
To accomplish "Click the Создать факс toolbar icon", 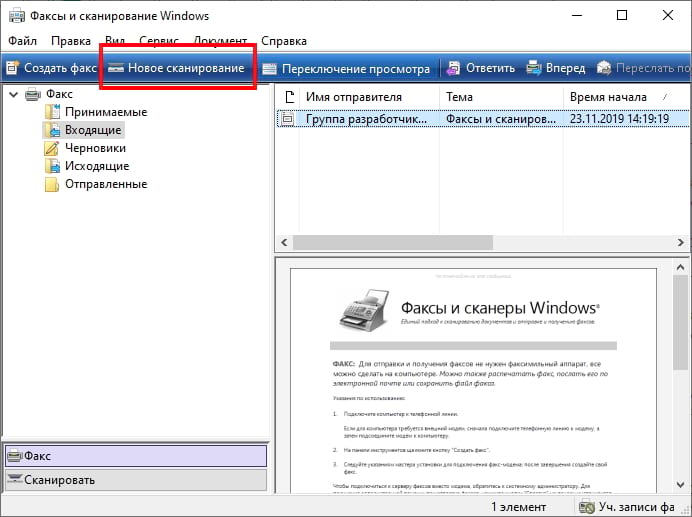I will coord(13,68).
